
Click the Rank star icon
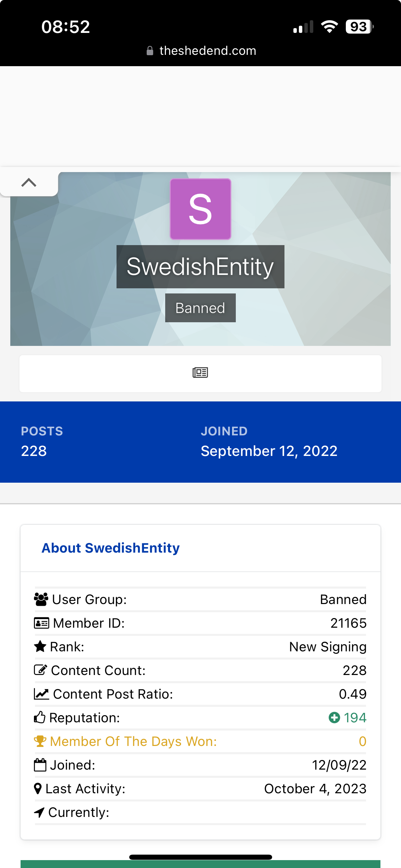[40, 647]
